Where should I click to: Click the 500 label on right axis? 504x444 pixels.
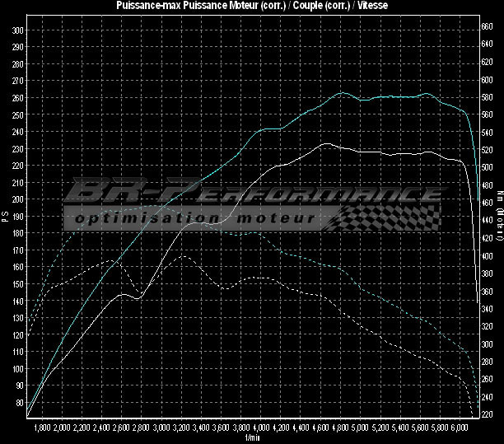click(487, 168)
